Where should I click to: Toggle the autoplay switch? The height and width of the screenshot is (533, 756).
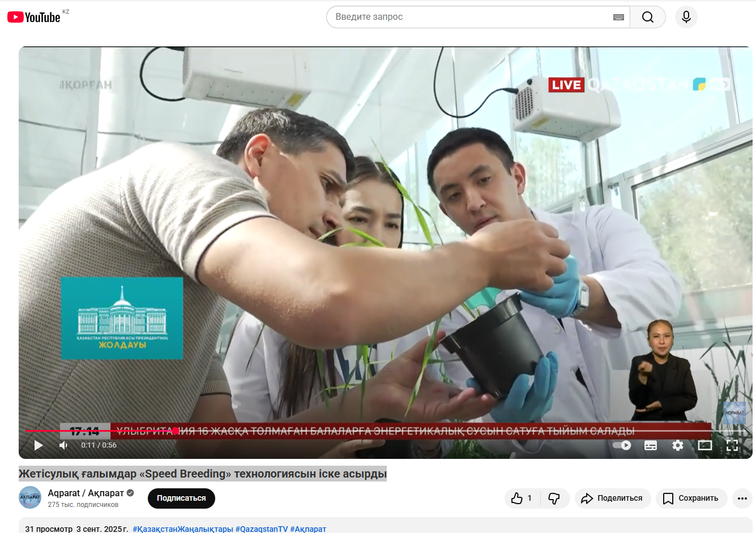click(622, 445)
